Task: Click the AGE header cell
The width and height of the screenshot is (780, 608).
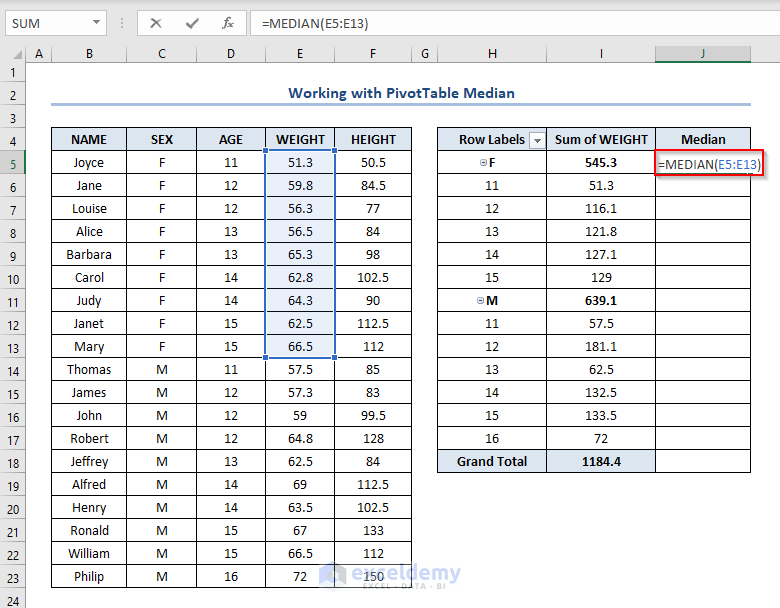Action: (231, 139)
